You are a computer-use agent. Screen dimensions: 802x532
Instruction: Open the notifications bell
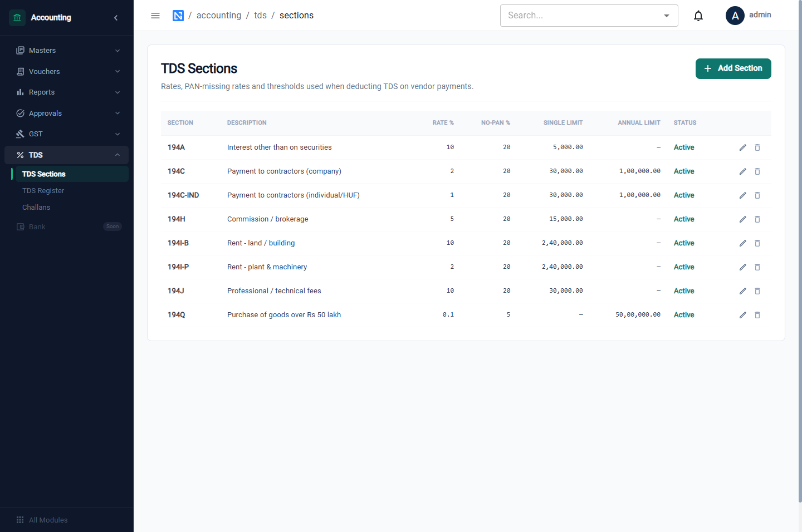tap(698, 16)
